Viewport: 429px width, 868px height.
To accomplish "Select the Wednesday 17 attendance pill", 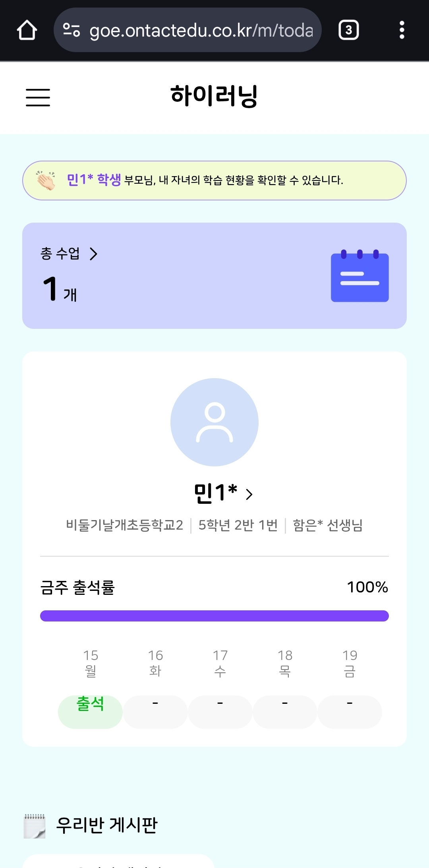I will [220, 711].
